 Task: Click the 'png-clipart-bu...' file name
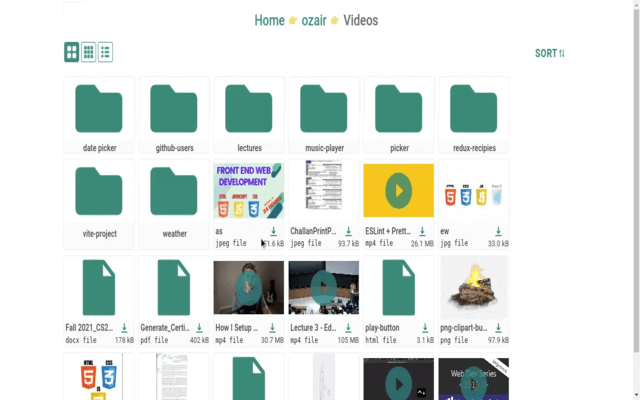464,328
